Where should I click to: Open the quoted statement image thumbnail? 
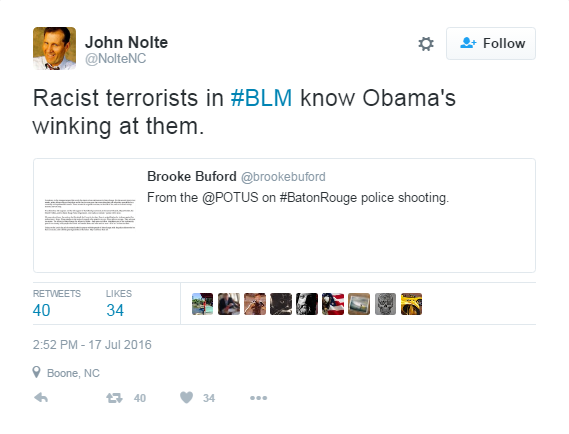pos(90,214)
